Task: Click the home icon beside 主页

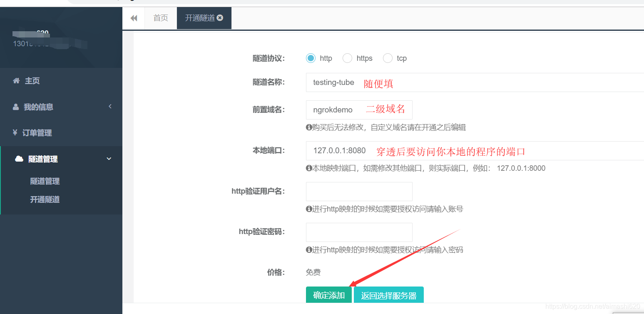Action: [x=16, y=81]
